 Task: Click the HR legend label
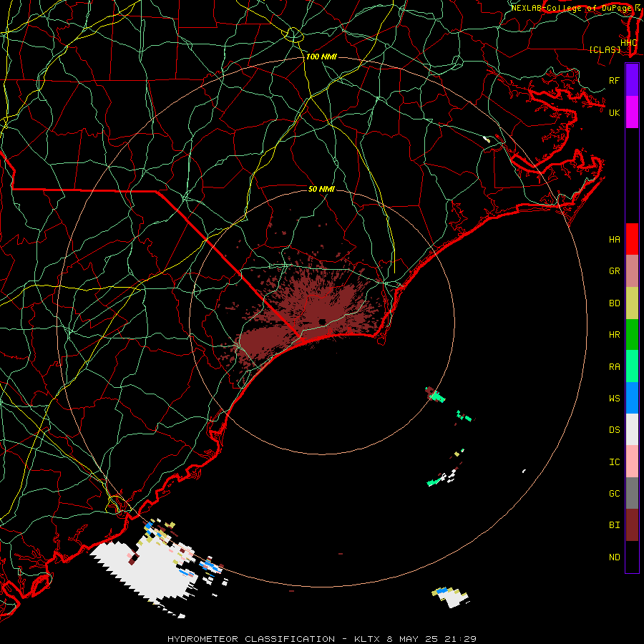614,335
